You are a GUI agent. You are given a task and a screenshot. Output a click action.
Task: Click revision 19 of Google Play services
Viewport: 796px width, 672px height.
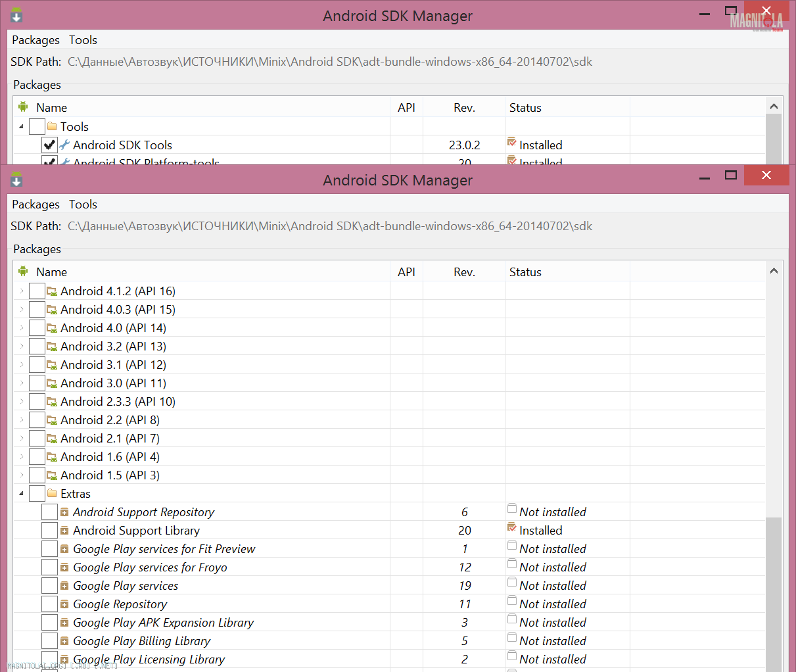(x=465, y=586)
